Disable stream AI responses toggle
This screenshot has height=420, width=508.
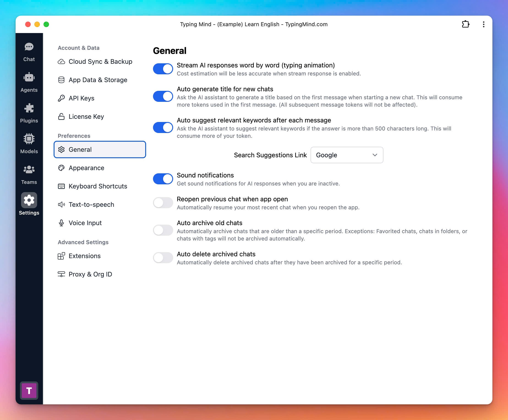click(x=163, y=69)
